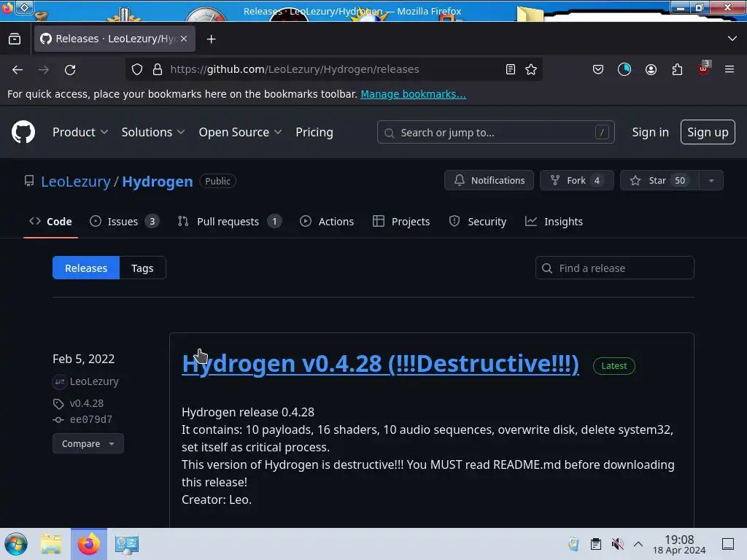Open the Firefox View icon left of tabs

[x=15, y=39]
